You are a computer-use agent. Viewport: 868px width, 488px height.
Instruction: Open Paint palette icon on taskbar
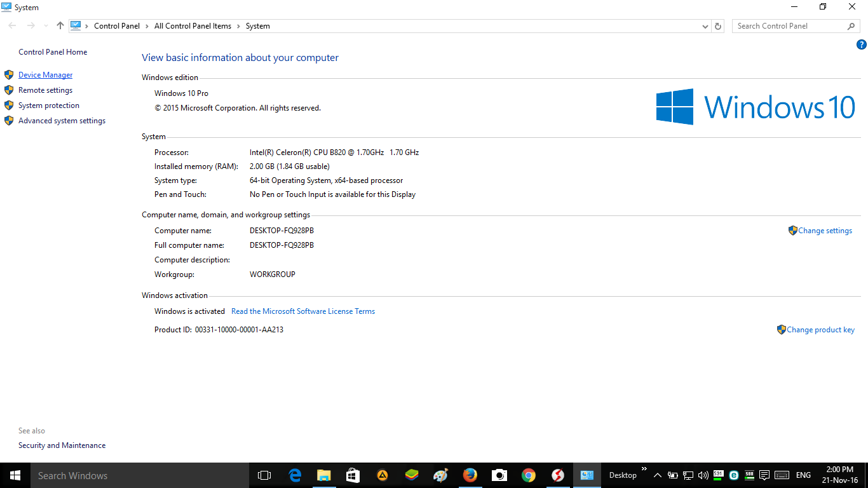441,475
